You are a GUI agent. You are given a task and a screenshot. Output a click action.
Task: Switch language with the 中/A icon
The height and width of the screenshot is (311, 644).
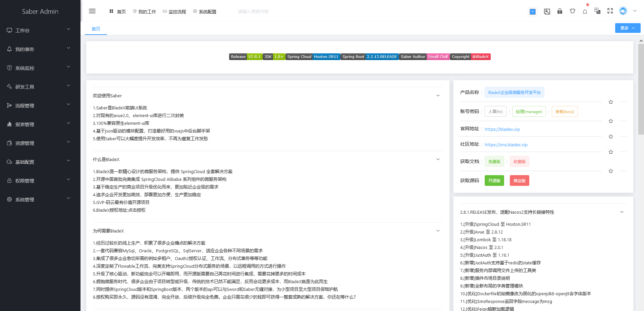point(597,11)
